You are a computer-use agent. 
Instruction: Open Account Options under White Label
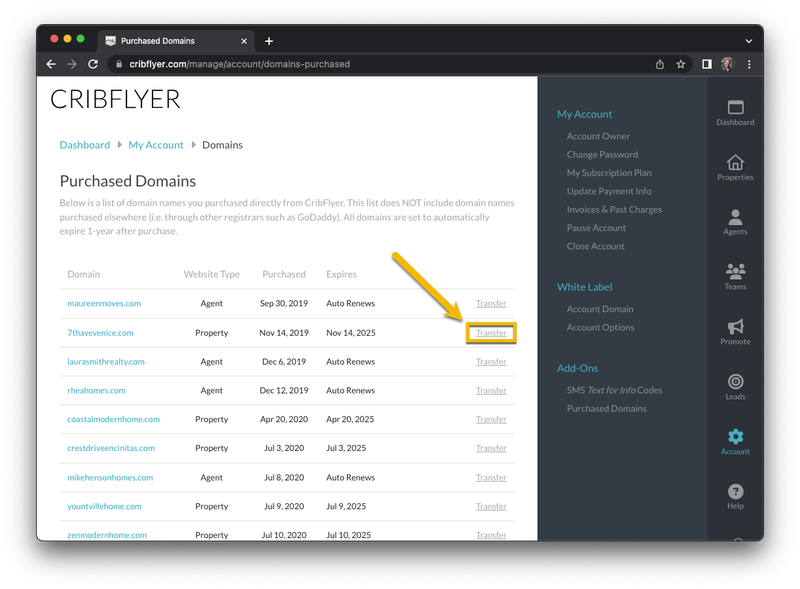coord(601,328)
